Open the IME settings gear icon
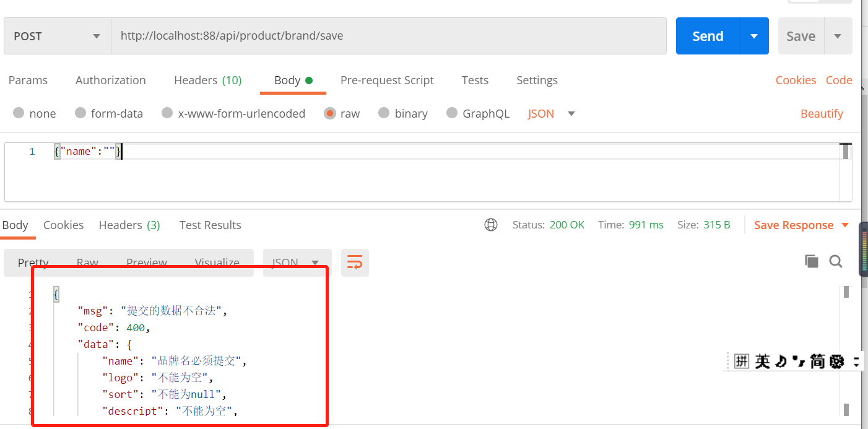Image resolution: width=868 pixels, height=429 pixels. [837, 361]
